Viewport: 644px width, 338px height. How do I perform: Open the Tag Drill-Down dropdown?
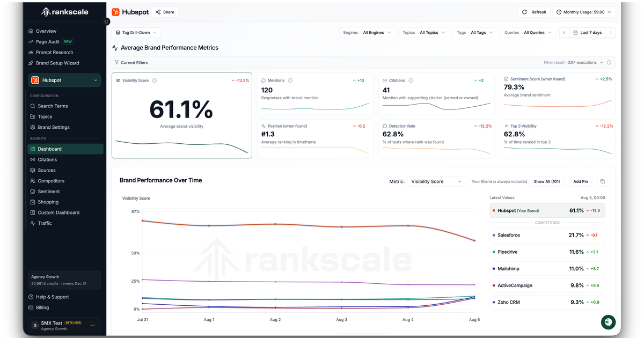[x=136, y=33]
